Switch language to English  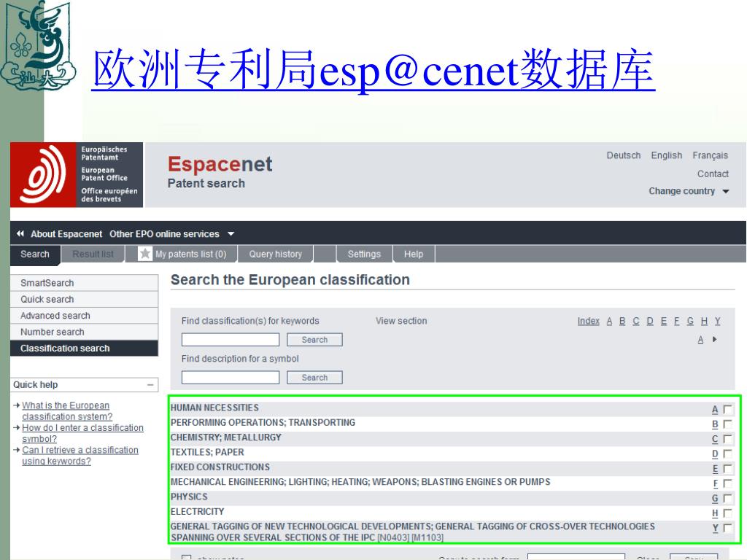pos(667,155)
